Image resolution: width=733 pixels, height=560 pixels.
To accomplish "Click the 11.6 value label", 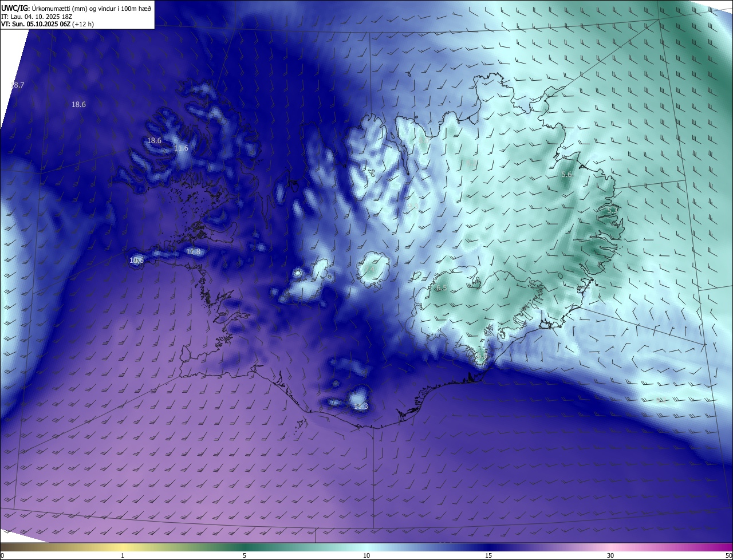I will pyautogui.click(x=181, y=148).
